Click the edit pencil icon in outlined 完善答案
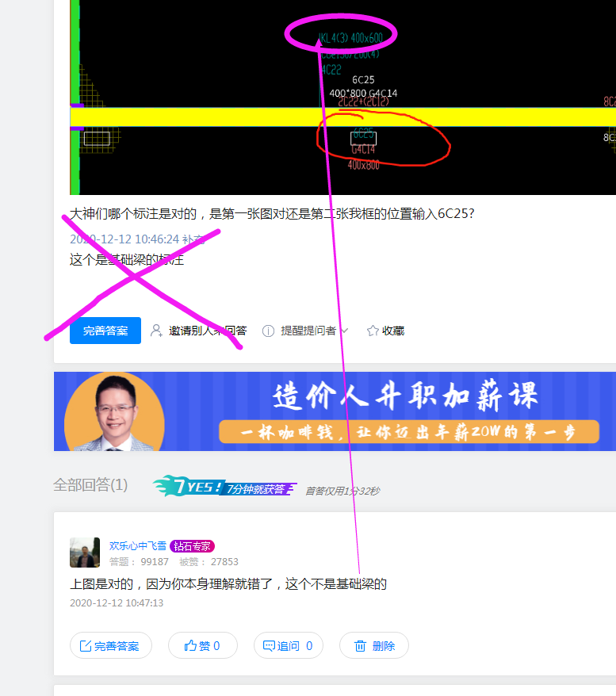The width and height of the screenshot is (616, 696). point(86,646)
